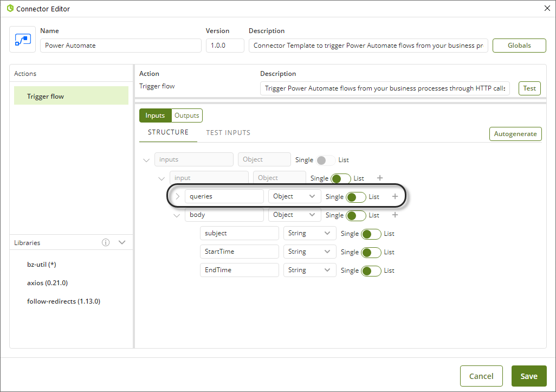This screenshot has width=556, height=392.
Task: Click the input name field
Action: 209,178
